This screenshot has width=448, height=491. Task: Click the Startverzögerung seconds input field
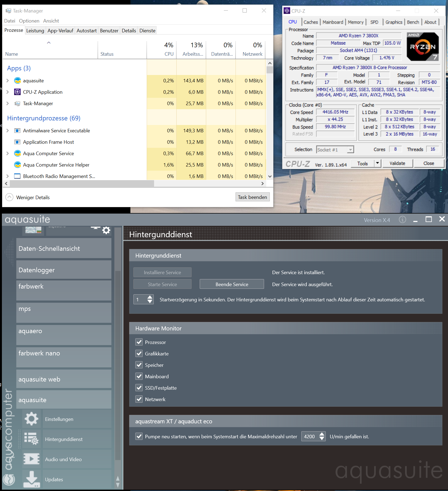pyautogui.click(x=140, y=299)
